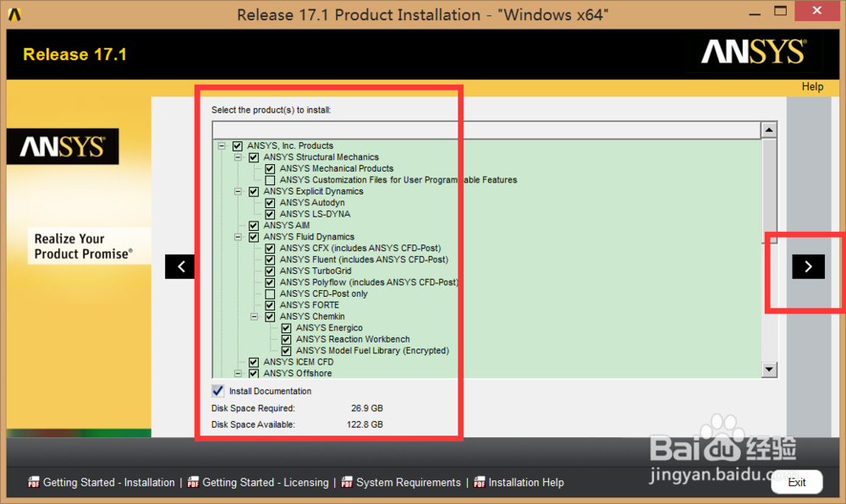Close the Product Installation window

[x=817, y=10]
